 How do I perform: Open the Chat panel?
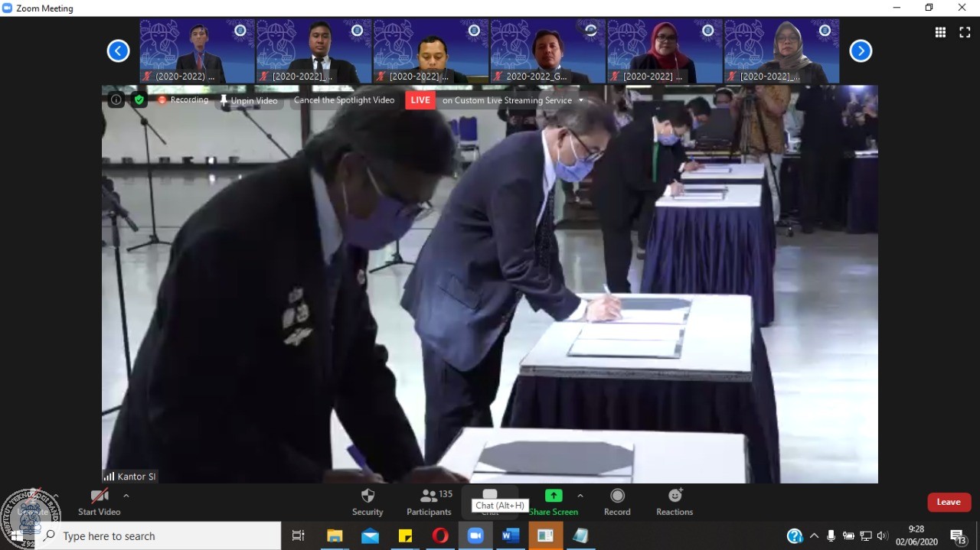click(490, 497)
